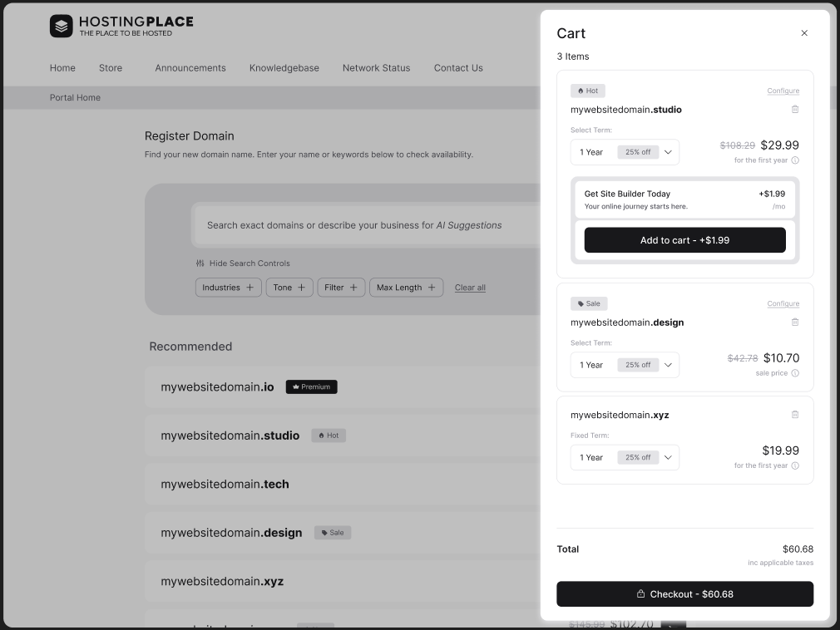Click info icon next to sale price
840x630 pixels.
[795, 373]
